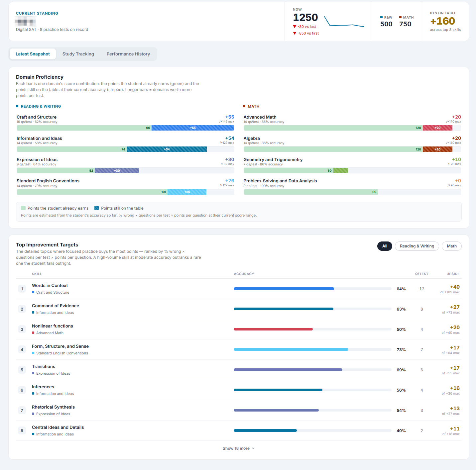Screen dimensions: 476x470
Task: Select the All filter pill
Action: pos(385,246)
